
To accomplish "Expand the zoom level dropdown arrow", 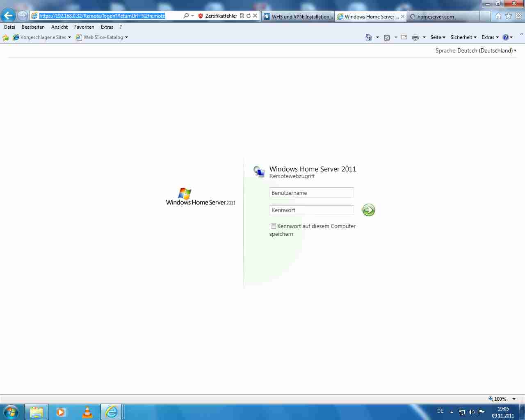I will pos(514,399).
